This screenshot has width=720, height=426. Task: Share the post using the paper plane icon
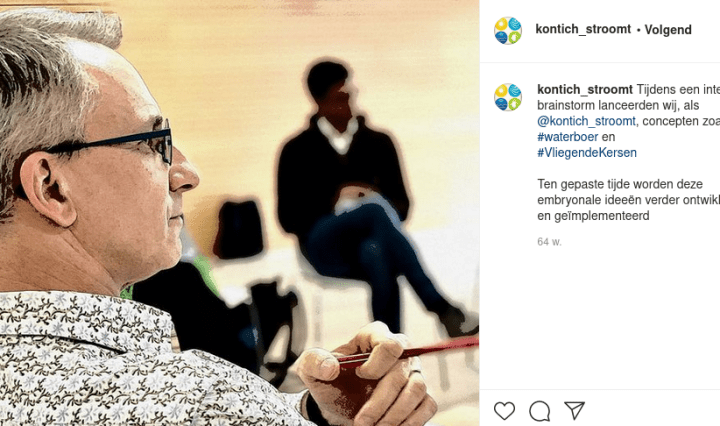tap(574, 410)
